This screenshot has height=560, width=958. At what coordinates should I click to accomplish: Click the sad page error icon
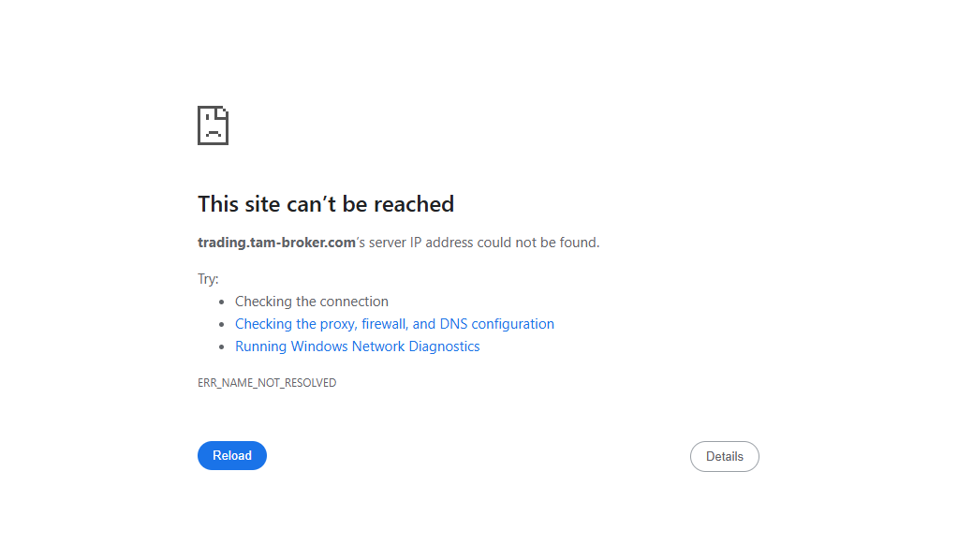click(x=213, y=125)
